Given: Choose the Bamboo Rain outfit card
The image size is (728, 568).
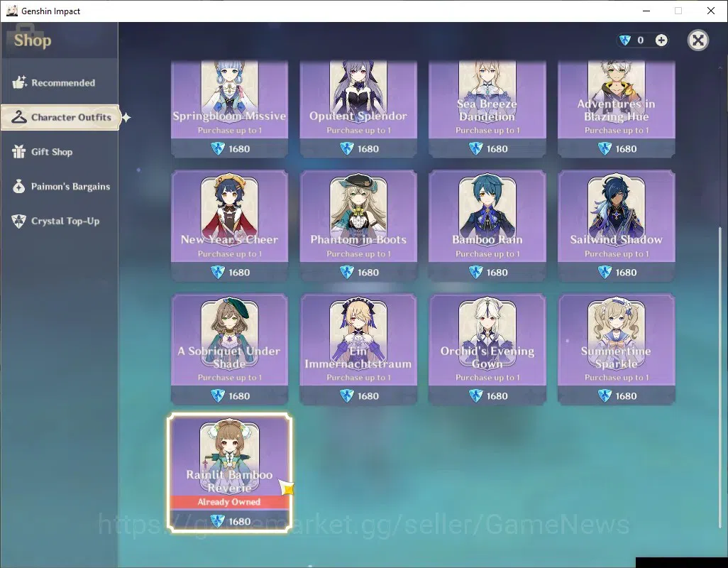Looking at the screenshot, I should (487, 226).
